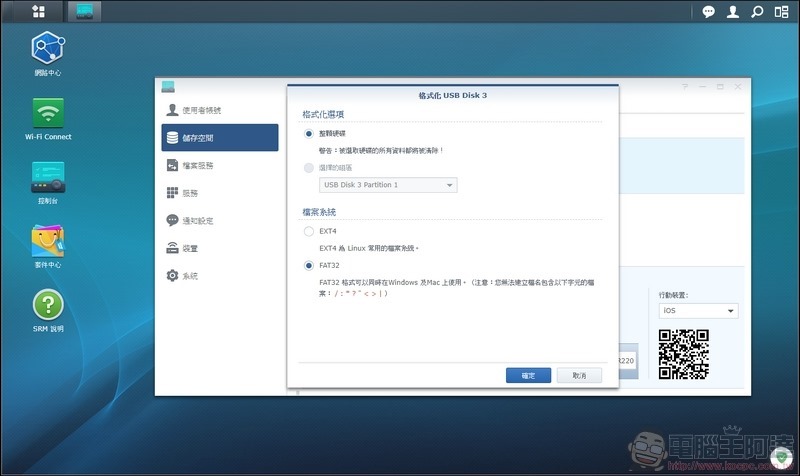
Task: Select the 服務 sidebar item
Action: 220,193
